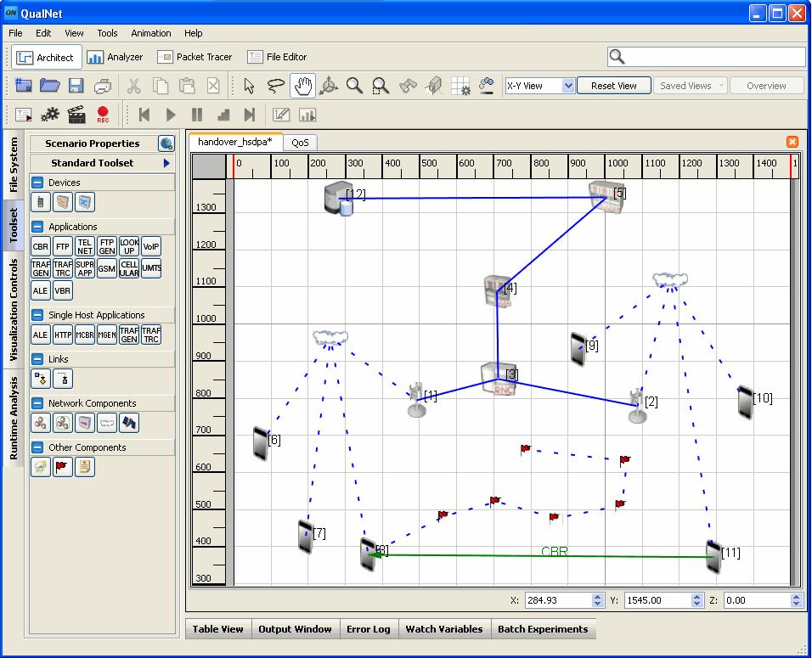The image size is (812, 658).
Task: Open the X-Y View dropdown
Action: (x=568, y=86)
